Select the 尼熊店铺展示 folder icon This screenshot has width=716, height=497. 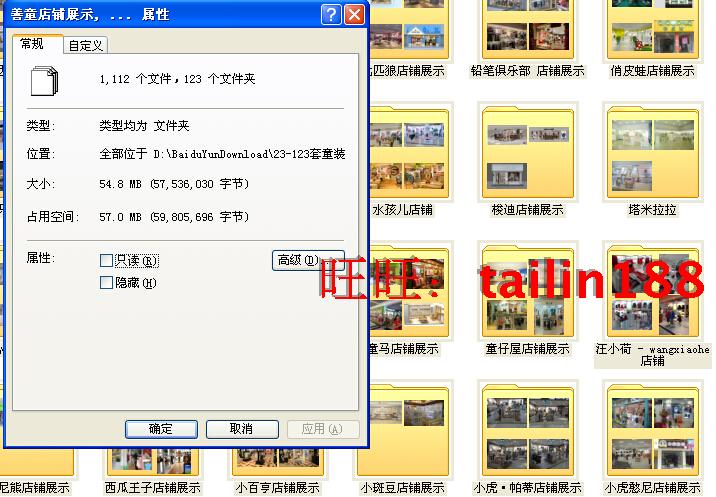pos(37,462)
